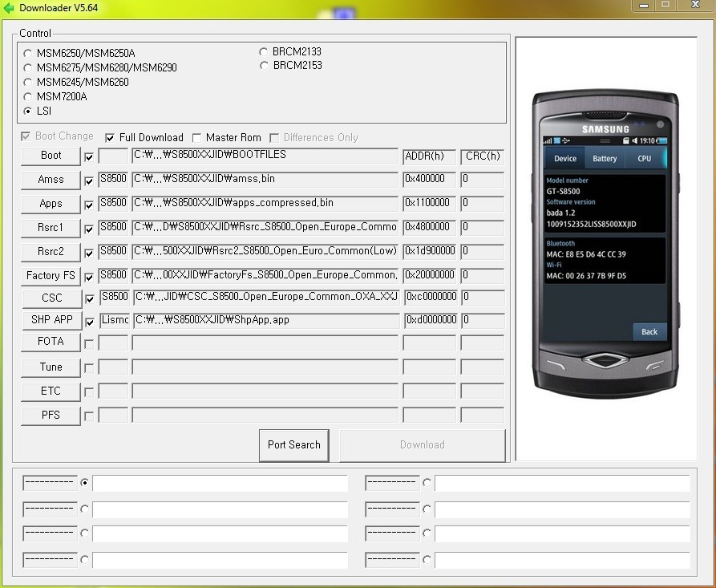716x588 pixels.
Task: Click the Back button on phone screen
Action: (649, 331)
